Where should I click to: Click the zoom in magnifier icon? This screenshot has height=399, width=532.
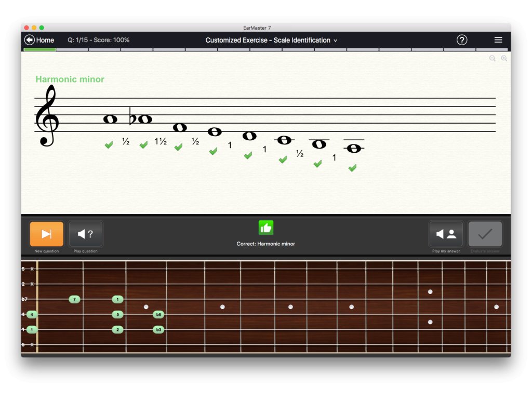click(504, 59)
